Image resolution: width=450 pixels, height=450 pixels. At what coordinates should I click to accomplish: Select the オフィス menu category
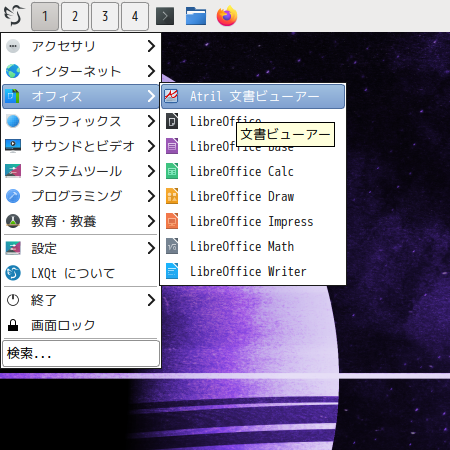(81, 96)
